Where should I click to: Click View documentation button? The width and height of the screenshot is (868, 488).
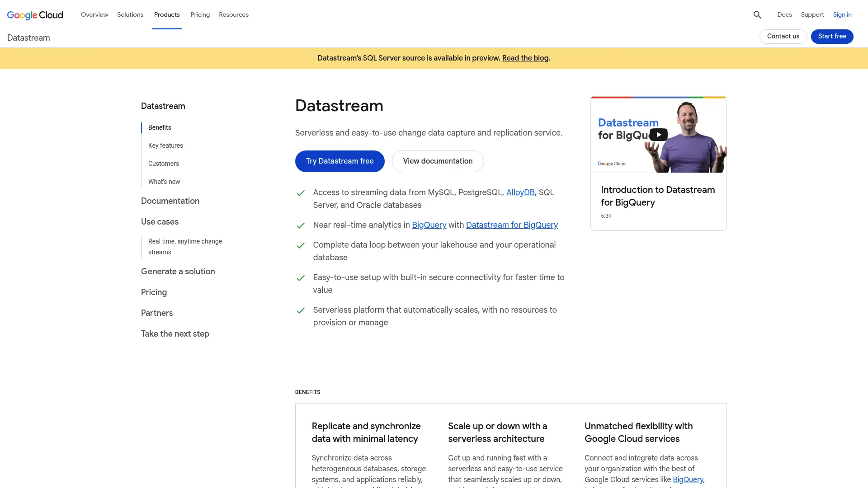[x=438, y=161]
